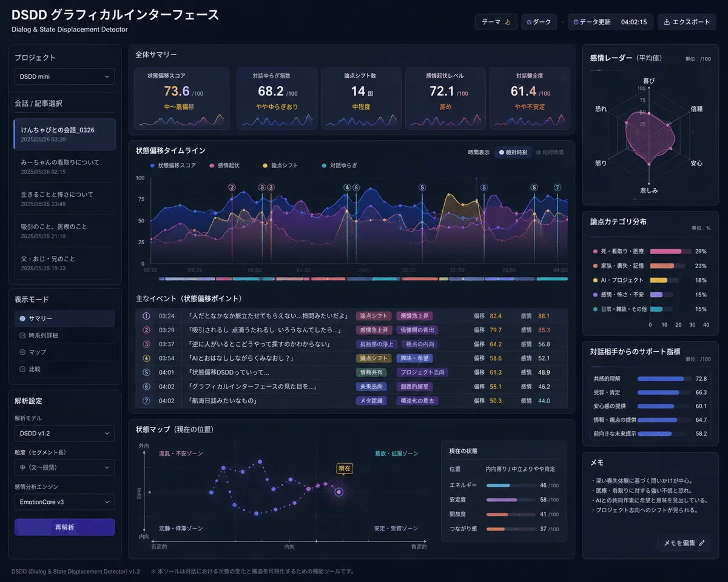This screenshot has height=582, width=728.
Task: Switch to マップ display mode
Action: pos(64,352)
